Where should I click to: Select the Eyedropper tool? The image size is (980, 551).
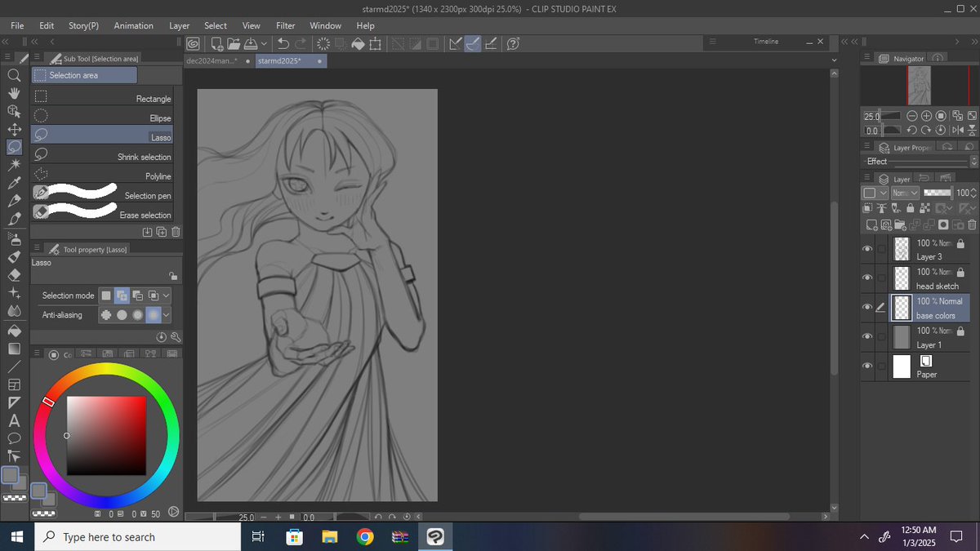14,184
